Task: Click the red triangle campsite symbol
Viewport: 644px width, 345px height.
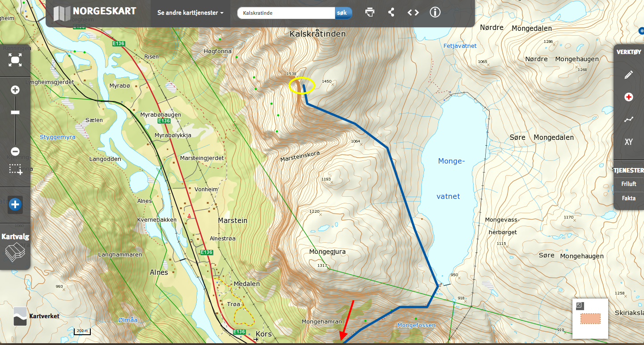Action: (189, 216)
